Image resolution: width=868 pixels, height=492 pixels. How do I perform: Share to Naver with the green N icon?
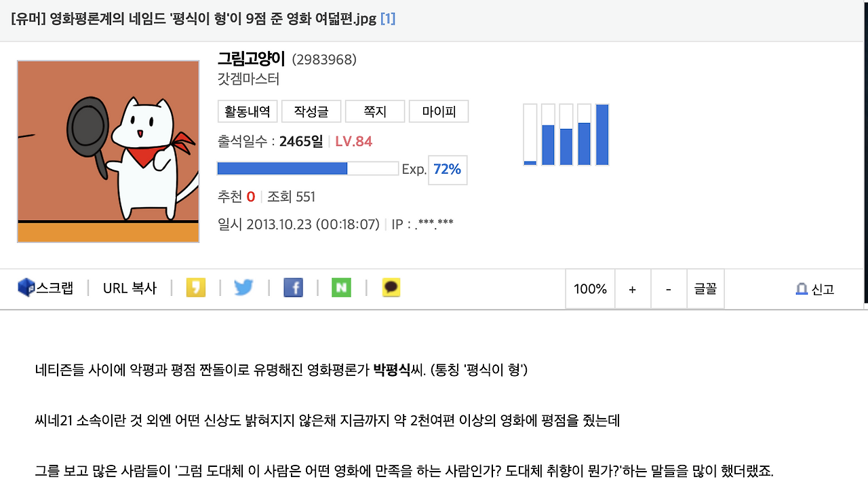coord(341,287)
